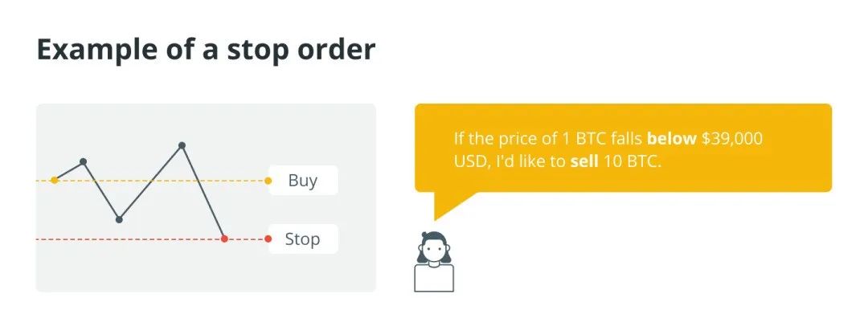Click the $39,000 price text

(732, 138)
